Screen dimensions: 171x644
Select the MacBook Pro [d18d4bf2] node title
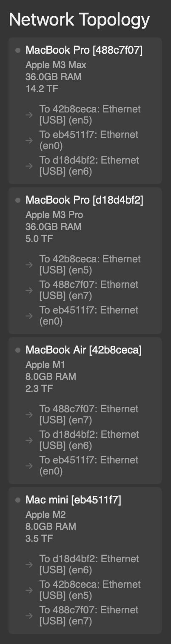pos(84,200)
